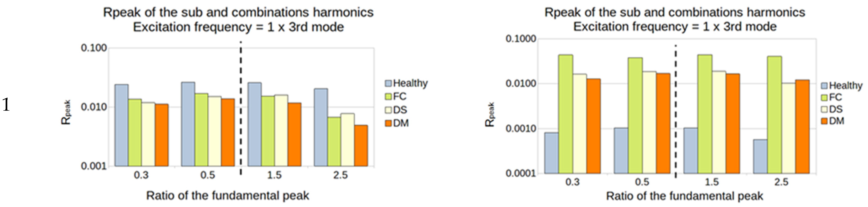Screen dimensions: 868x207
Task: Click the Healthy legend swatch in right chart
Action: pos(824,86)
